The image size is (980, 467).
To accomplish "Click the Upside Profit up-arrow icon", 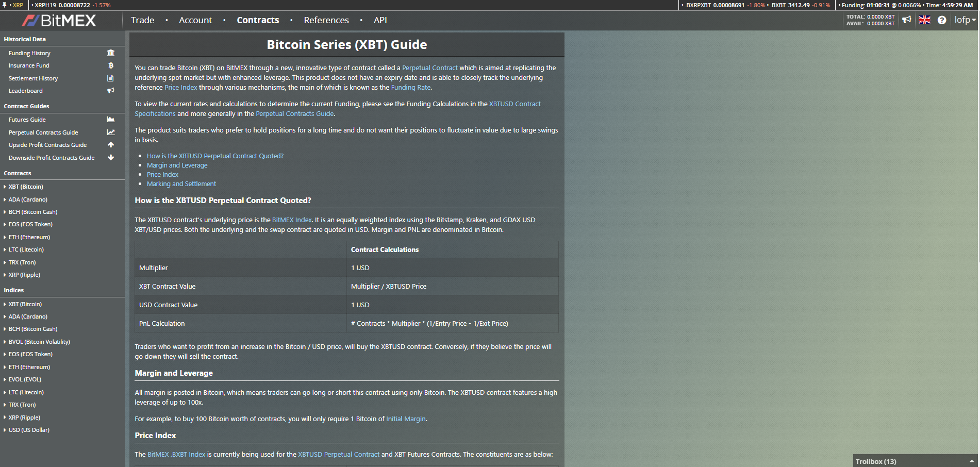I will click(x=111, y=145).
